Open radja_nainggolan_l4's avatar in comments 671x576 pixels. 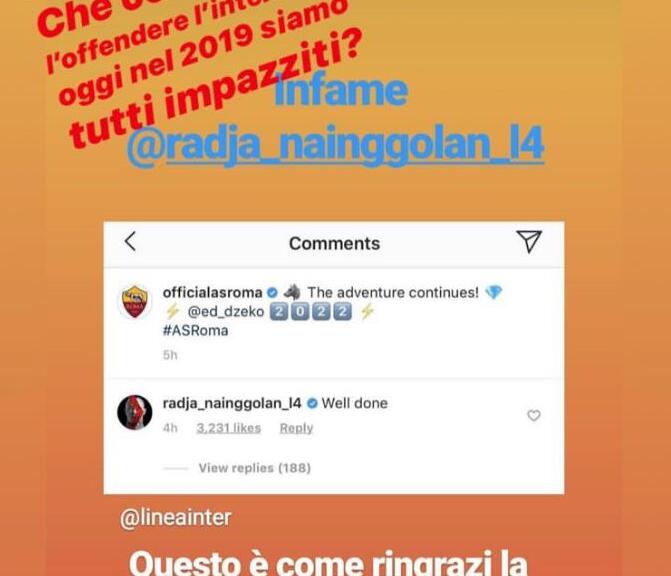click(135, 412)
